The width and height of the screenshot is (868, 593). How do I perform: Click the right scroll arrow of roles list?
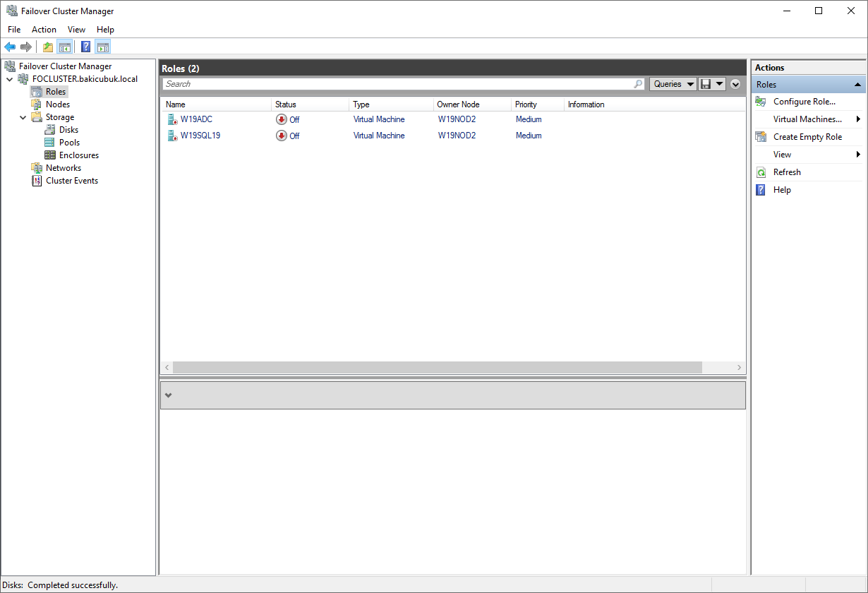point(740,368)
